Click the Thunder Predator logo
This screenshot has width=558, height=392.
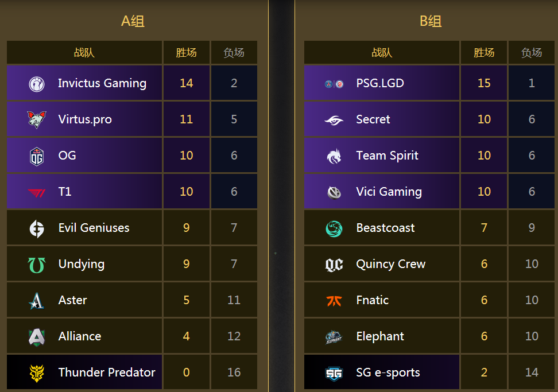point(37,373)
